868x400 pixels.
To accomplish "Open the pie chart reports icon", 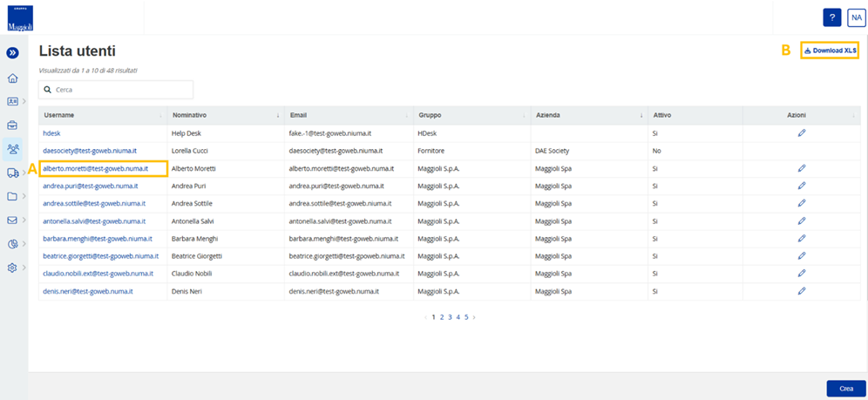I will [x=12, y=244].
